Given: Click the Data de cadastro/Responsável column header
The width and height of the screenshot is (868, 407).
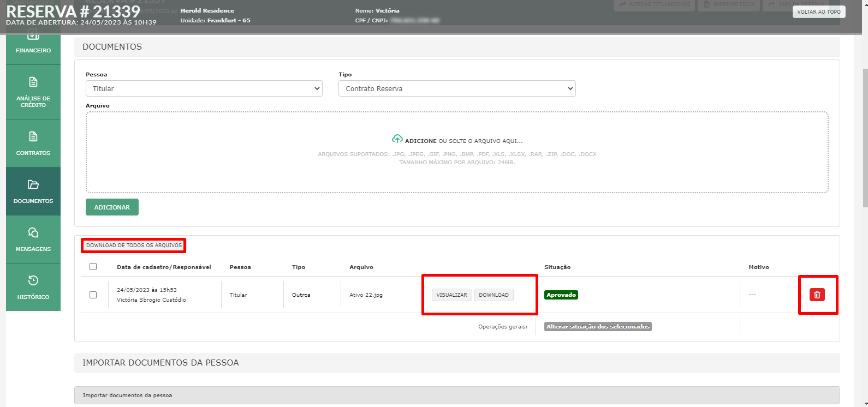Looking at the screenshot, I should (x=164, y=267).
